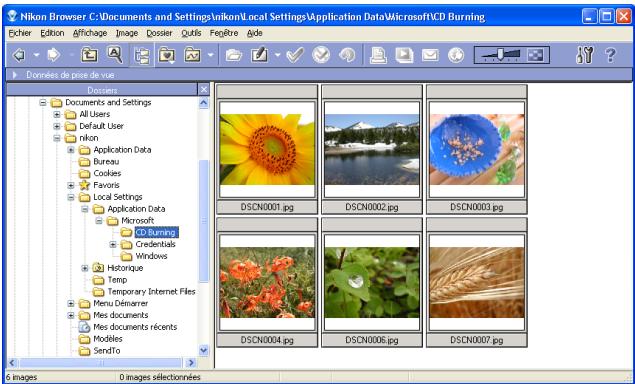The width and height of the screenshot is (635, 384).
Task: Expand the Default User folder node
Action: 57,126
